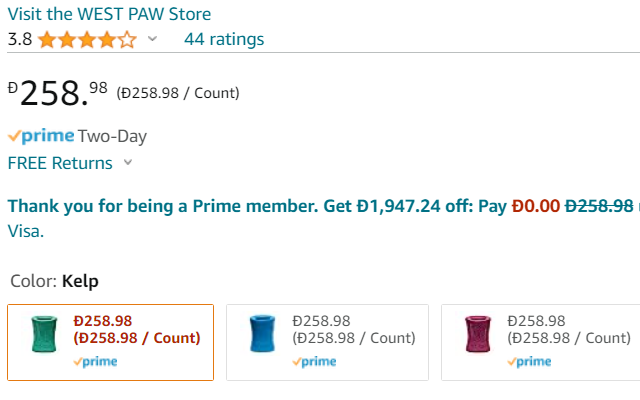Click the 44 ratings link
The width and height of the screenshot is (640, 400).
tap(224, 39)
